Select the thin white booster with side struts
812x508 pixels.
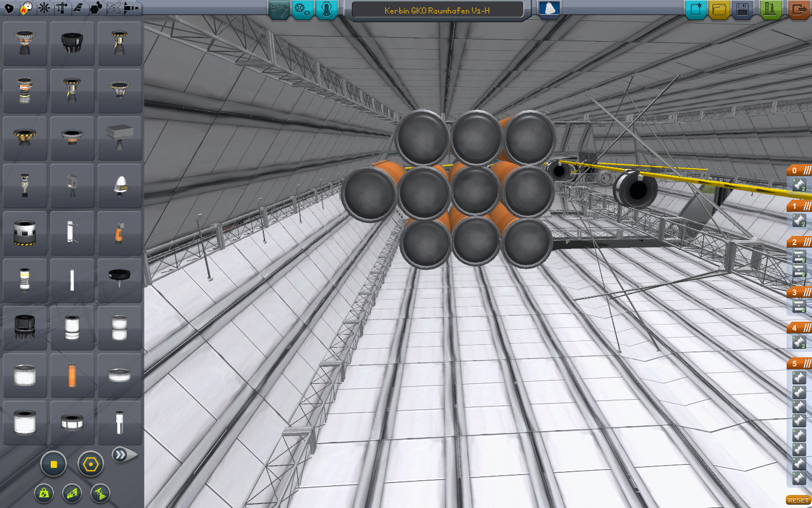[x=72, y=233]
